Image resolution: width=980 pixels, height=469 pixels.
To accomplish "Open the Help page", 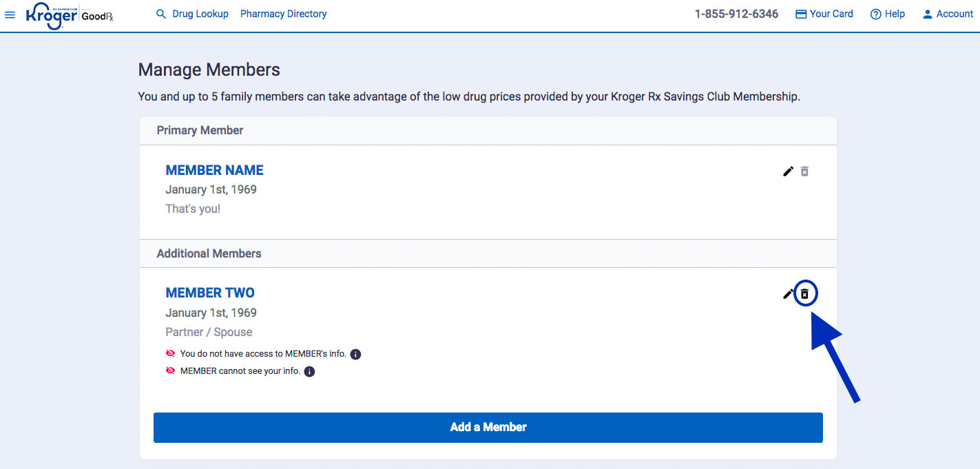I will 887,14.
